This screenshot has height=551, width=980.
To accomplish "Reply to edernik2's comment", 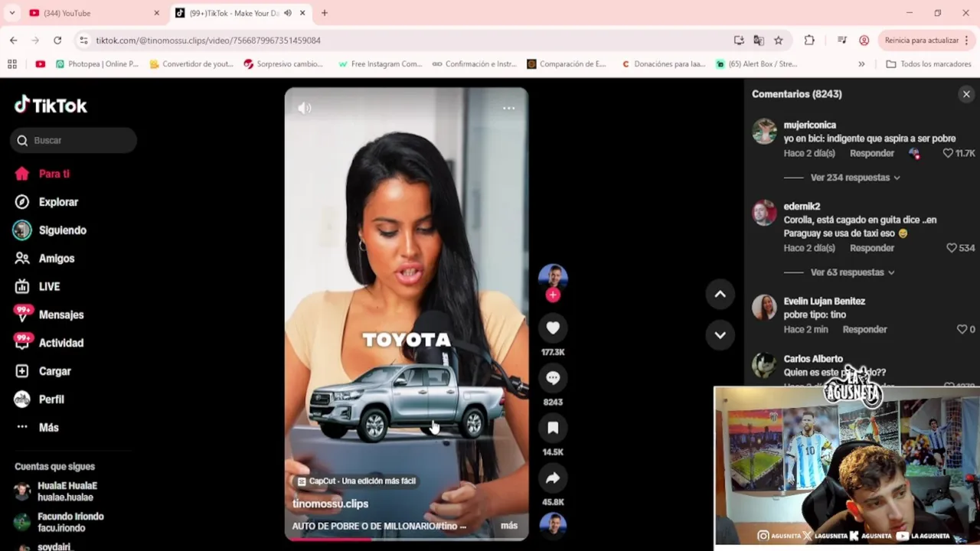I will coord(872,248).
